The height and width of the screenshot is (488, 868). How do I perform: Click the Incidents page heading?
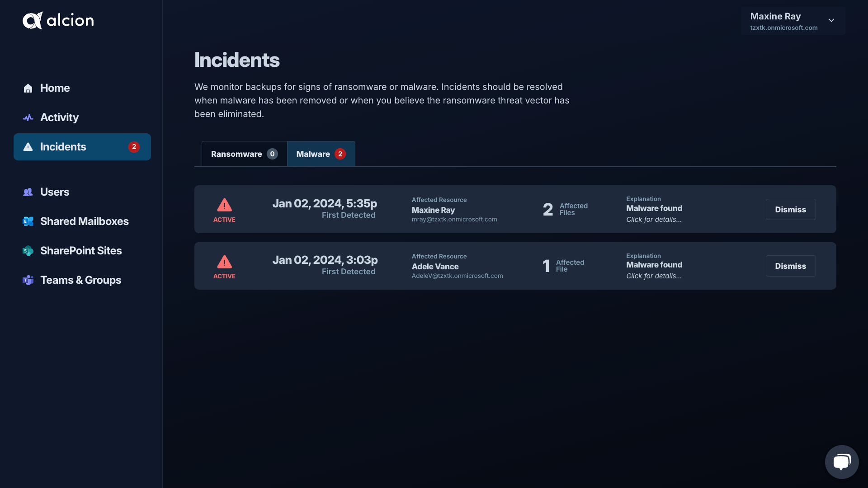click(x=237, y=60)
